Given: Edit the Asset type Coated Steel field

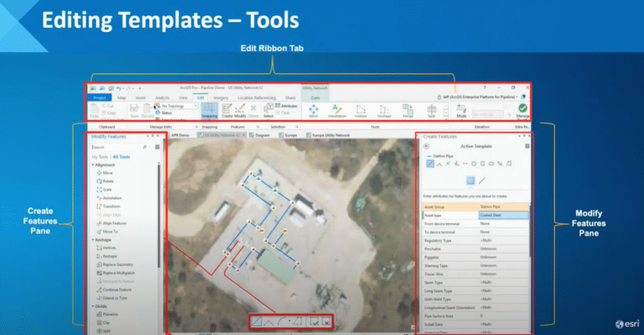Looking at the screenshot, I should tap(504, 215).
